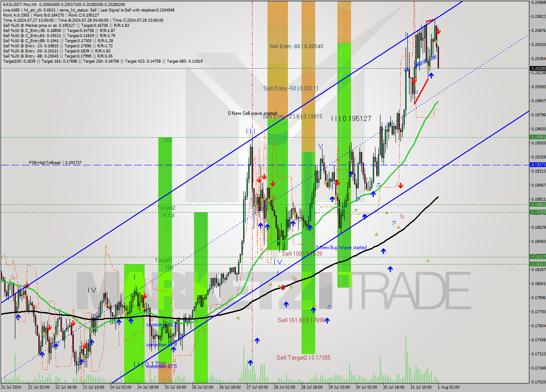Click the green 0.18862 price tag

(537, 204)
